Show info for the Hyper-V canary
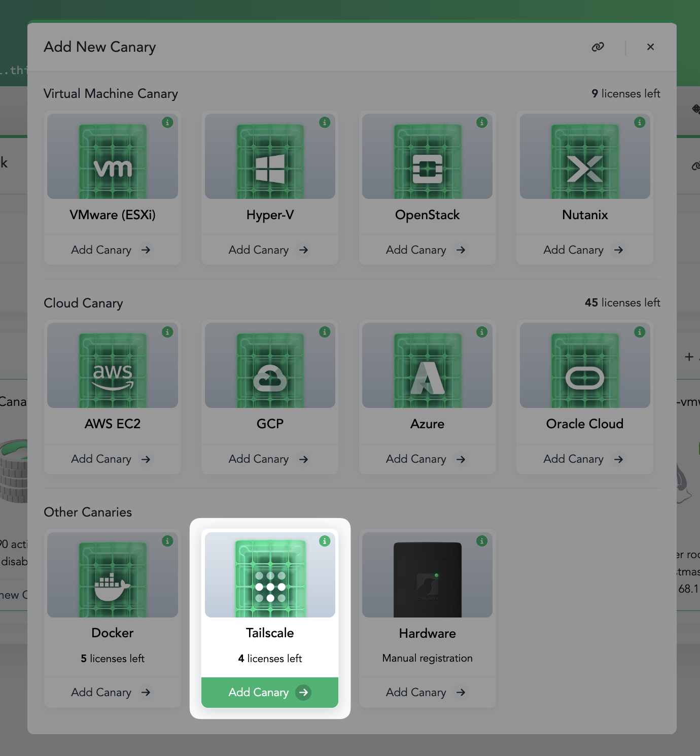 click(x=325, y=122)
